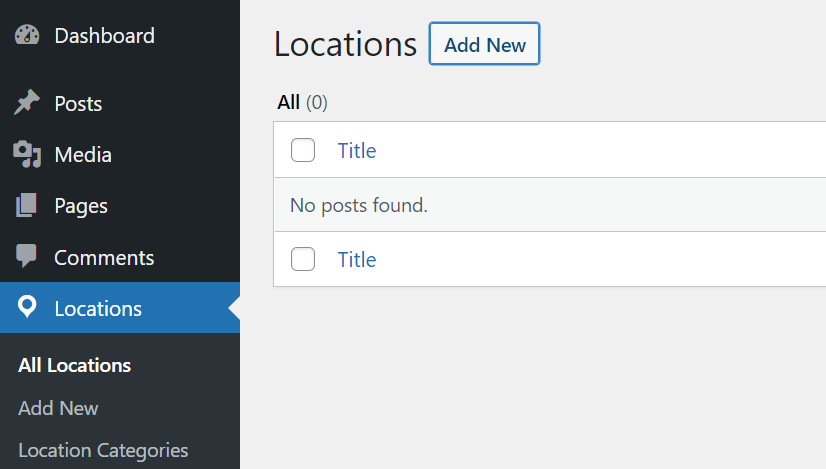This screenshot has height=469, width=826.
Task: Click the Comments speech bubble icon
Action: point(27,257)
